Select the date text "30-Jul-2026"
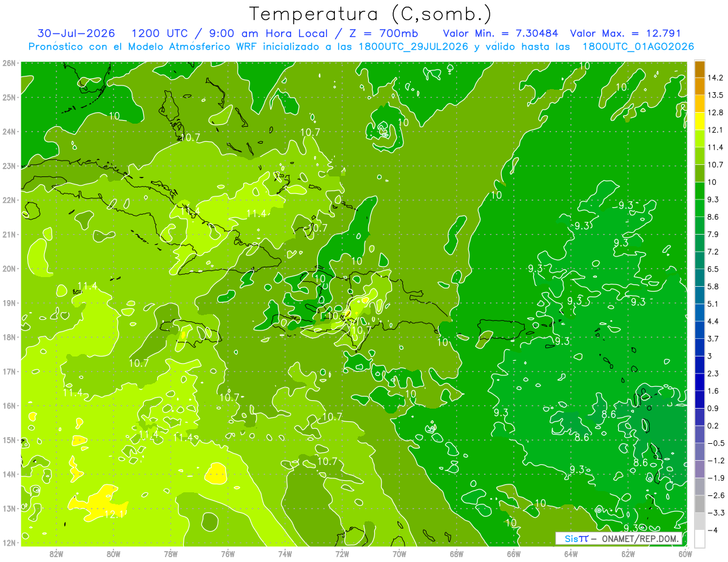 tap(76, 33)
